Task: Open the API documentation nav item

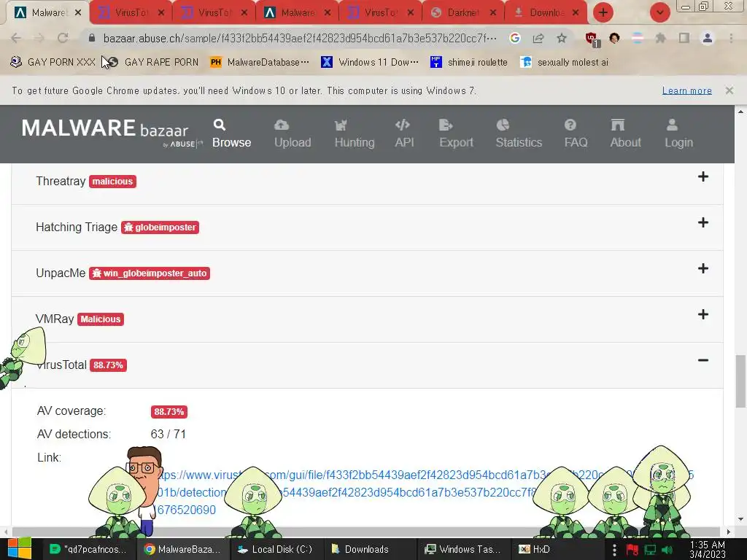Action: [404, 134]
